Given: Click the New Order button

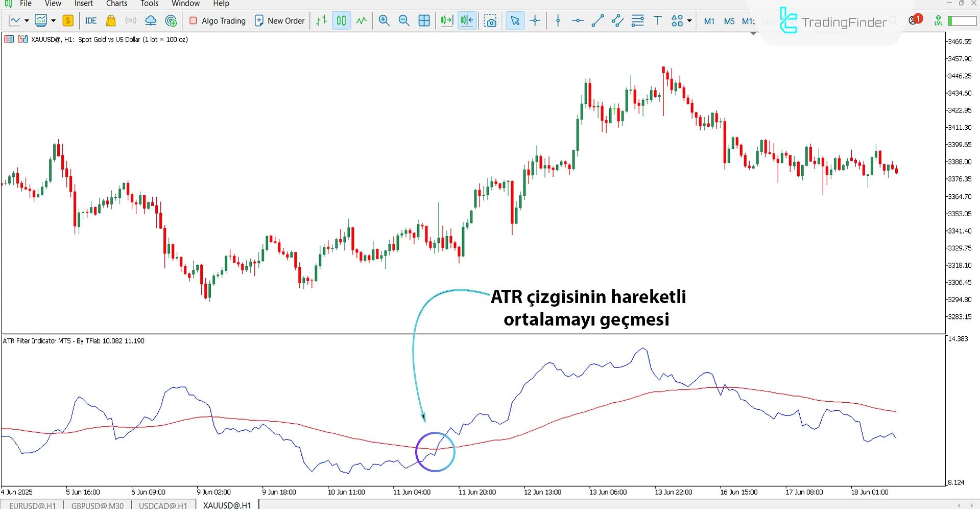Looking at the screenshot, I should click(279, 21).
